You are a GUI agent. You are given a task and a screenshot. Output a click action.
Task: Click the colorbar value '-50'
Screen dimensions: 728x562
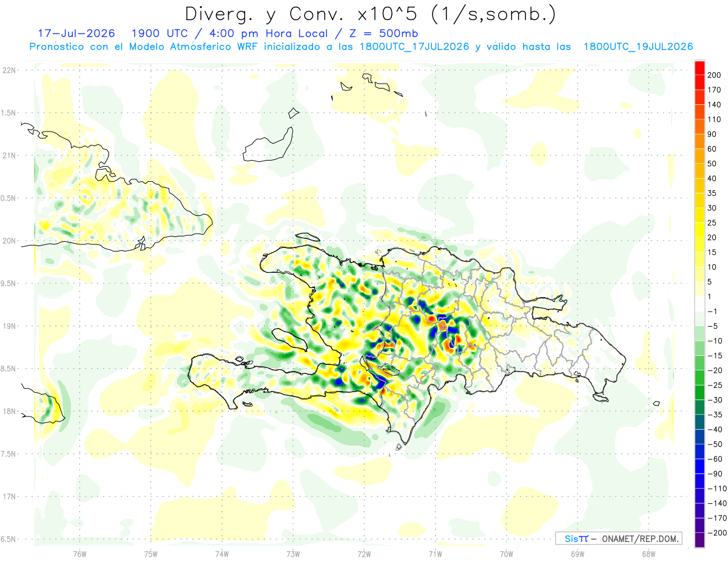[x=715, y=444]
